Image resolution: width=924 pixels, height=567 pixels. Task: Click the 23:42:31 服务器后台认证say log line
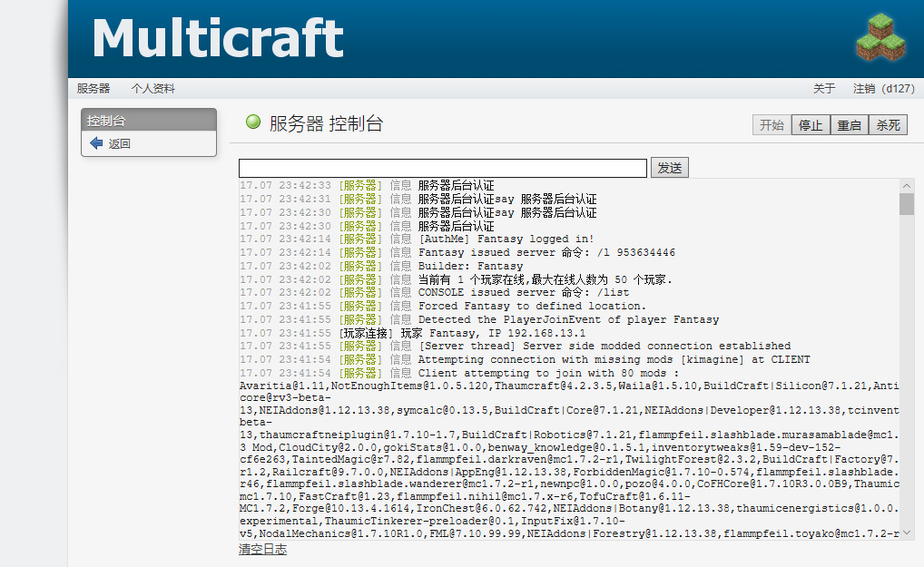pyautogui.click(x=418, y=199)
